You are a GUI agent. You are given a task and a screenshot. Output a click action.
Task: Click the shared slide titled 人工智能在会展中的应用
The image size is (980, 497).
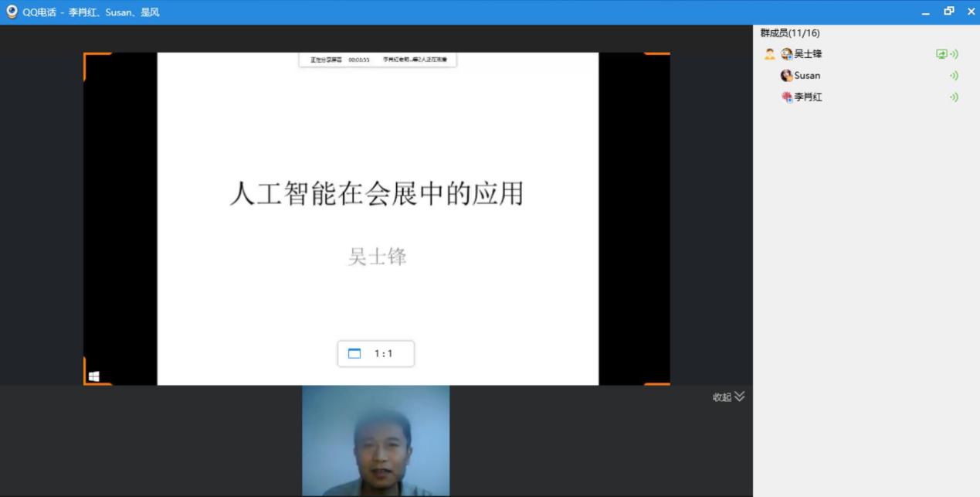click(x=377, y=193)
